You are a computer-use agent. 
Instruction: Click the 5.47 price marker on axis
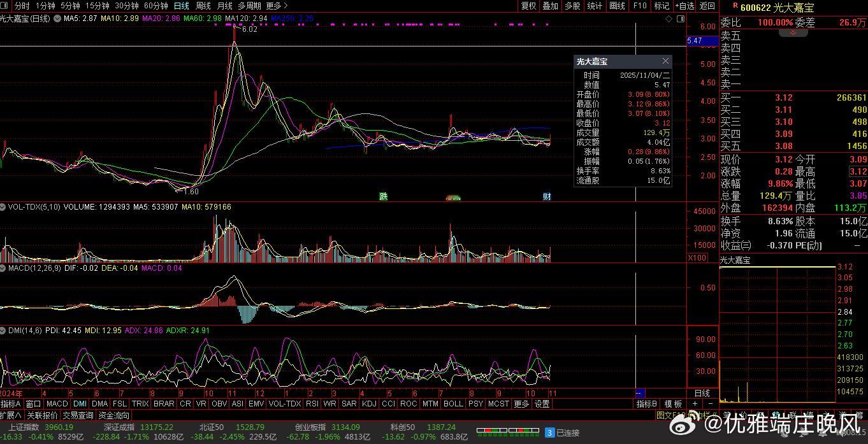pos(695,41)
